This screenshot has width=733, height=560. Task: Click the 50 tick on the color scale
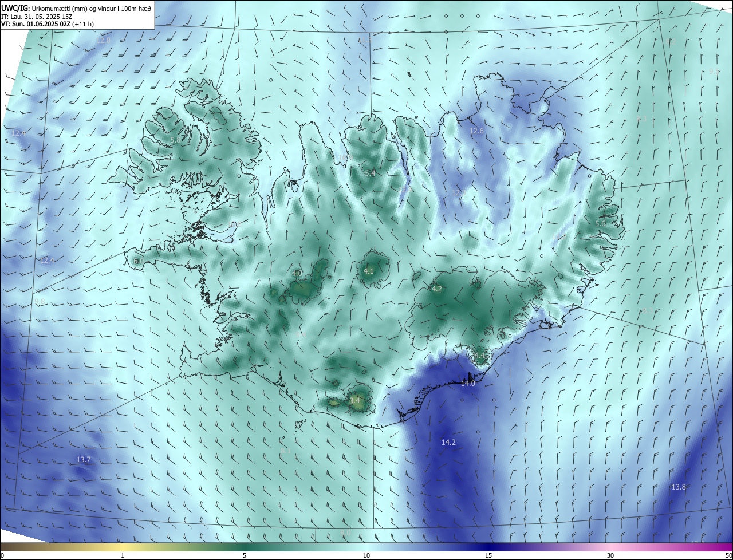[x=728, y=555]
